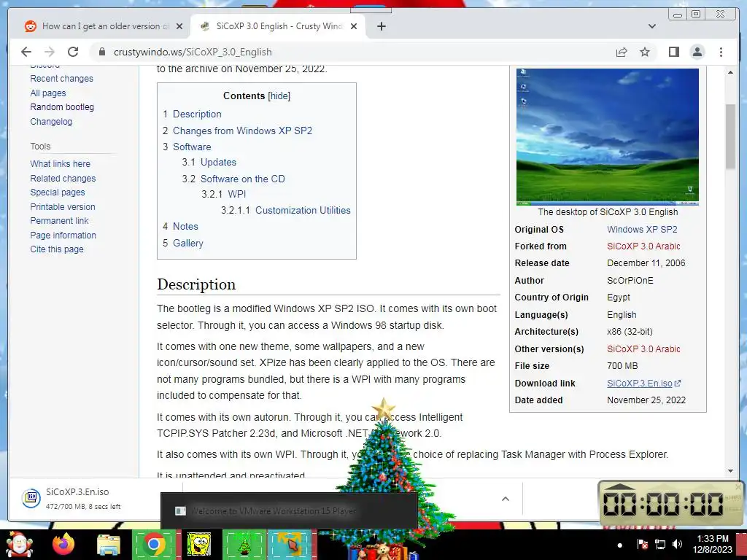The image size is (747, 560).
Task: Open the Chrome profile menu
Action: coord(697,52)
